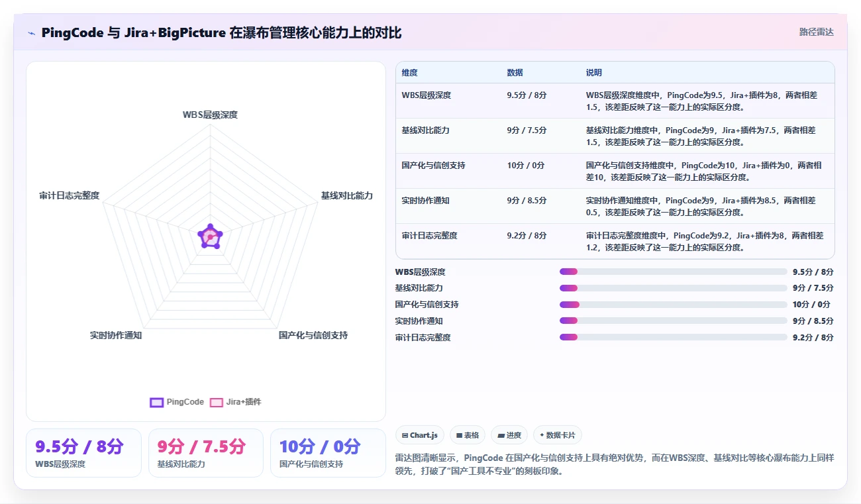Click WBS层级深度 in the table's first column
861x504 pixels.
tap(426, 95)
